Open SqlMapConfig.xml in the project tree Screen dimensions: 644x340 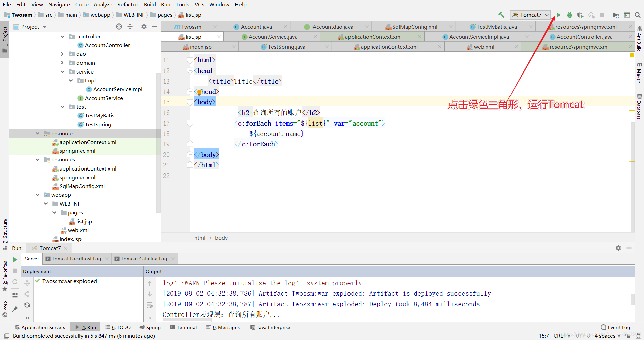pyautogui.click(x=82, y=186)
